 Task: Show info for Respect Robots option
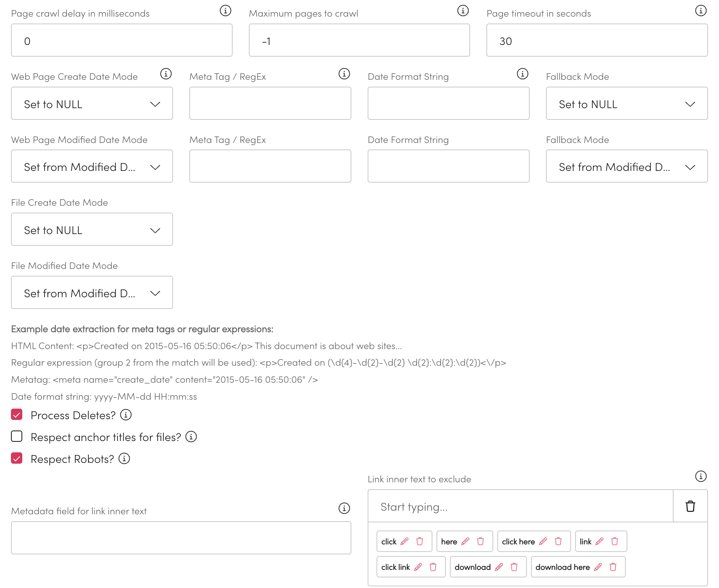click(x=124, y=458)
